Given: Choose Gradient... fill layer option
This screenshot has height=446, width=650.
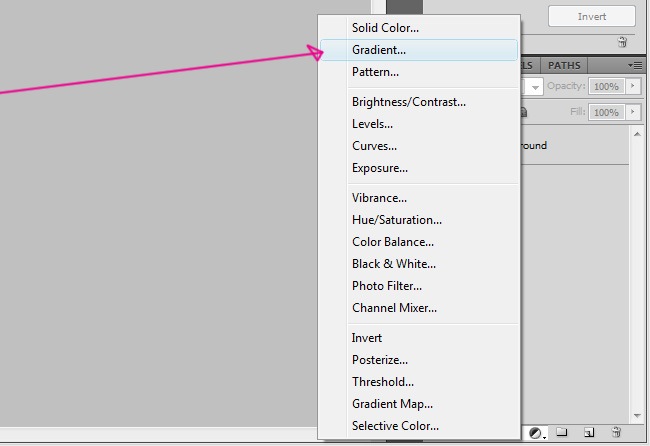Looking at the screenshot, I should pos(419,50).
